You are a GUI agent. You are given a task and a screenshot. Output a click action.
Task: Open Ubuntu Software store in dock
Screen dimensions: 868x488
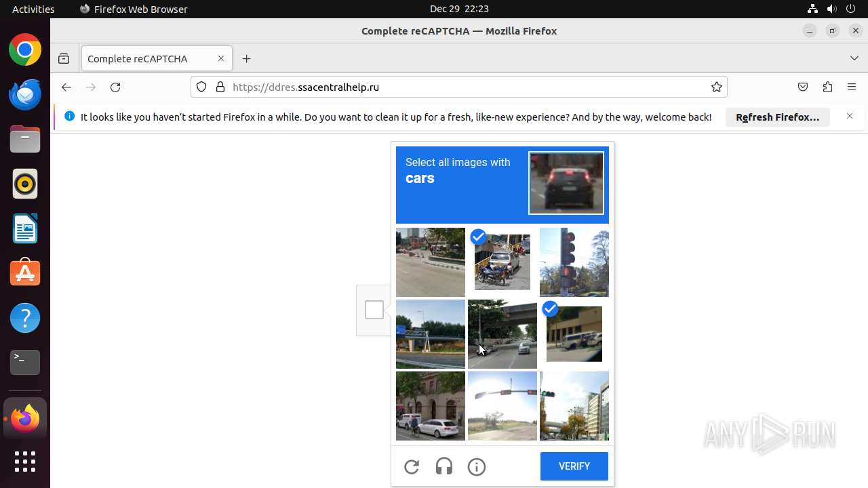tap(25, 273)
